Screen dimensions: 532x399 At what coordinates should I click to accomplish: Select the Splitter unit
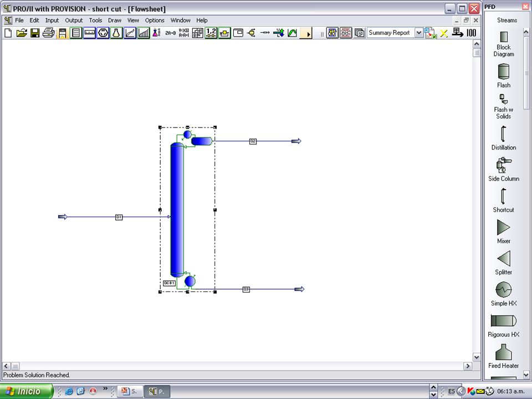click(504, 263)
